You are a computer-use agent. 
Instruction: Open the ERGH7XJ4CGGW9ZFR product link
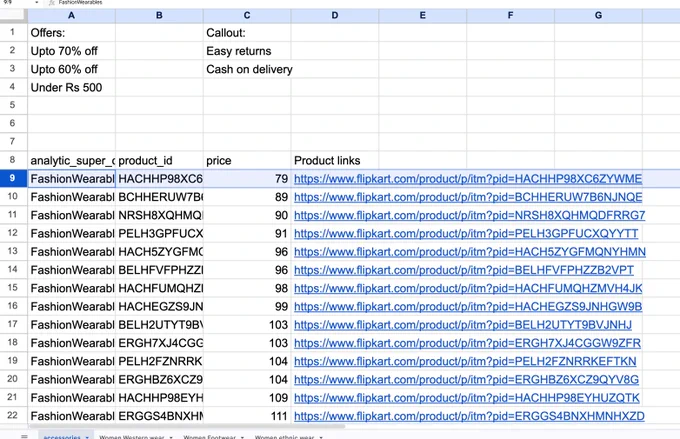[467, 343]
